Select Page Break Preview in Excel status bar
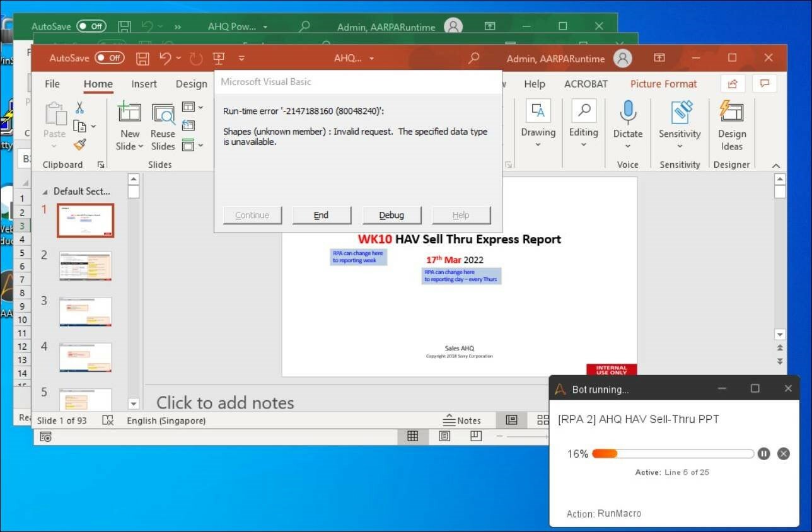The height and width of the screenshot is (532, 812). coord(476,436)
